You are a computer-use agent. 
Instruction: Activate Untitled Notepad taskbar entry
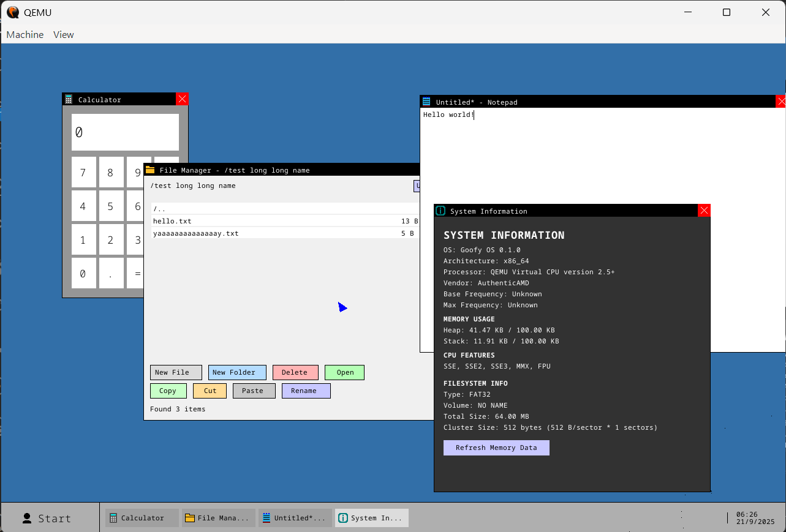(x=295, y=518)
